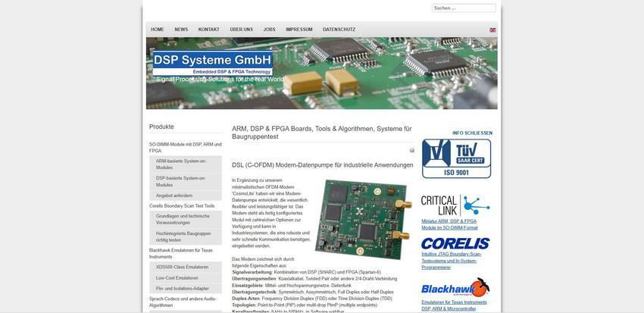Click the Corelis logo

pyautogui.click(x=455, y=243)
